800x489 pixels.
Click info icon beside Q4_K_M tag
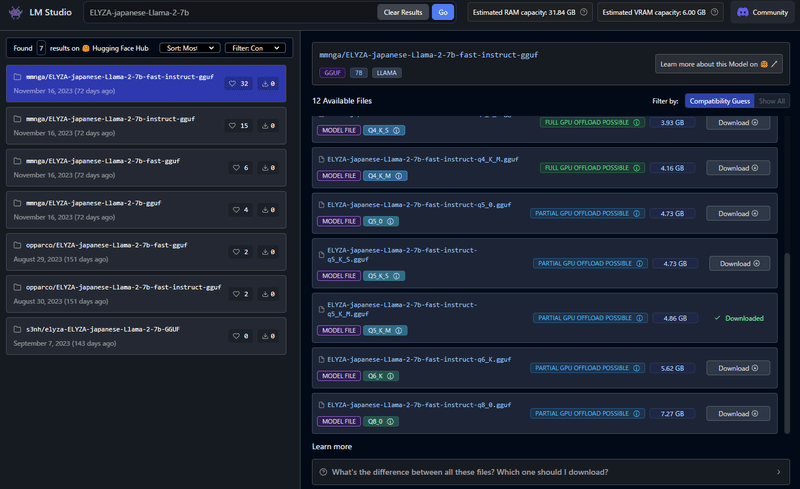[x=398, y=176]
